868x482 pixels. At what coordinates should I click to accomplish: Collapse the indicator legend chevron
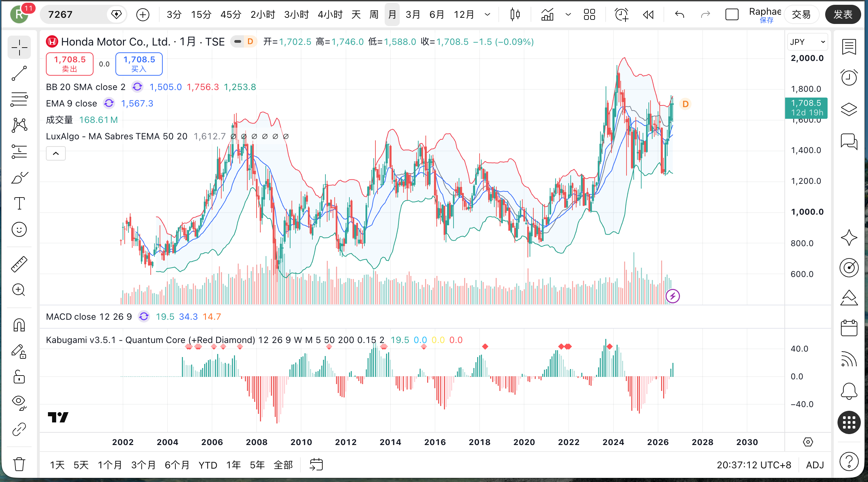point(56,153)
